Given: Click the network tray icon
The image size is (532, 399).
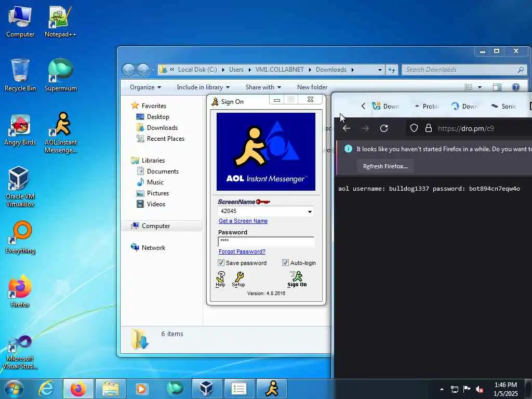Looking at the screenshot, I should [x=454, y=389].
